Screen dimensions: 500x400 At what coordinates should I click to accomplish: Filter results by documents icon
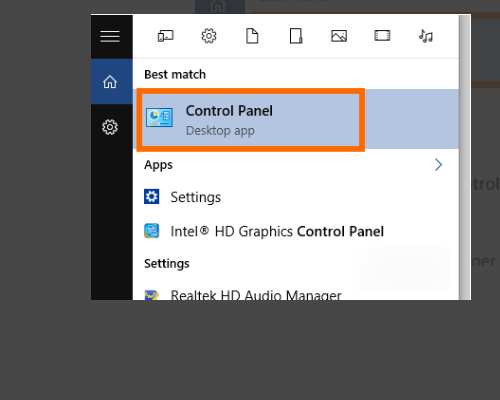click(252, 36)
